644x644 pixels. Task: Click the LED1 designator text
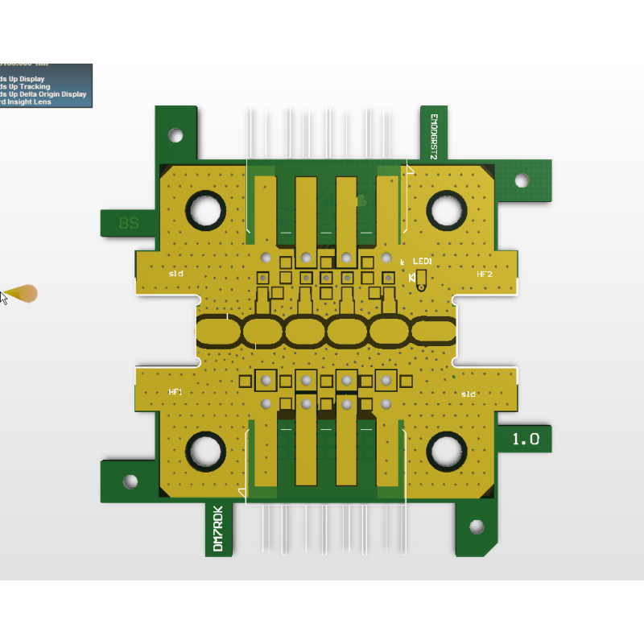(423, 262)
